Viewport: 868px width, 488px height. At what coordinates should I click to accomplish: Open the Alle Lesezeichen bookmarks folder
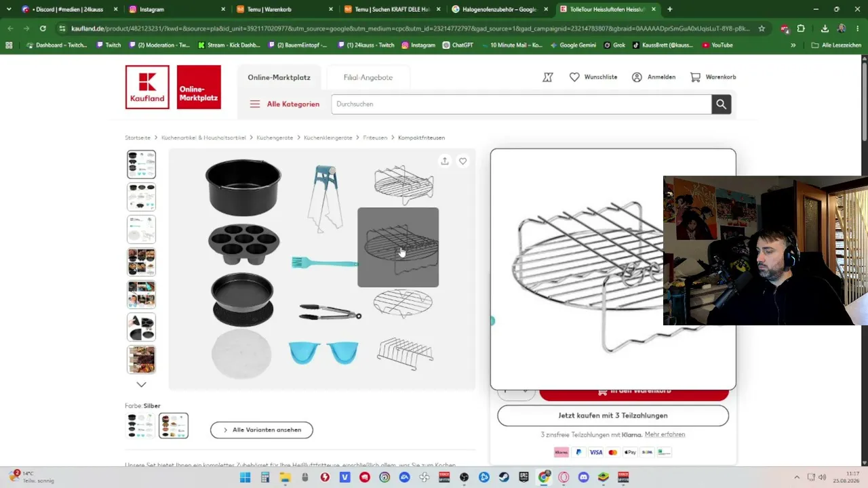(x=836, y=45)
